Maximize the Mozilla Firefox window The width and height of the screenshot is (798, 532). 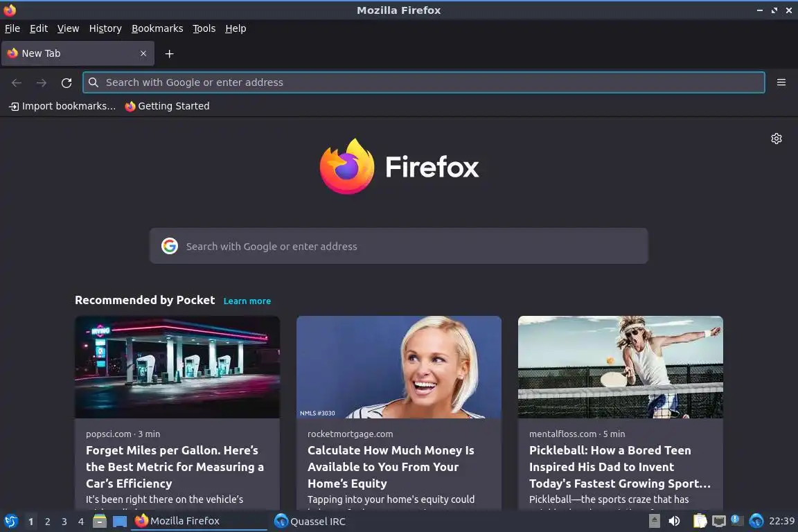tap(774, 10)
